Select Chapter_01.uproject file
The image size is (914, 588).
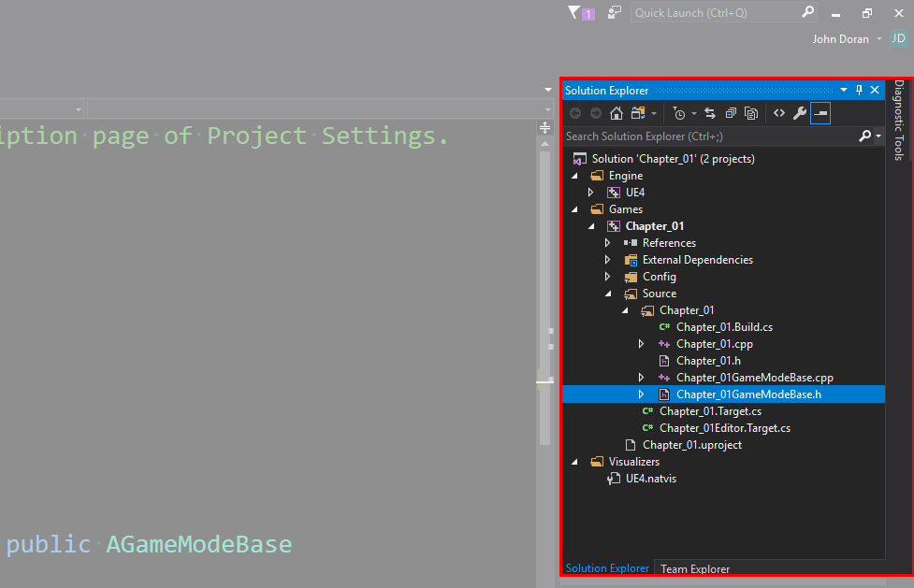coord(692,445)
